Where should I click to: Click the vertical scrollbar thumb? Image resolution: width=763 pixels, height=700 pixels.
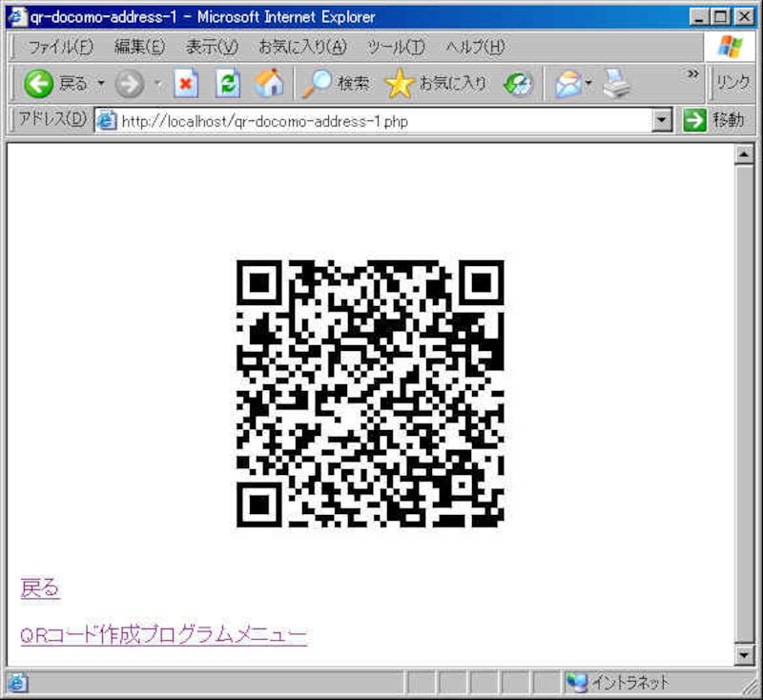tap(744, 404)
